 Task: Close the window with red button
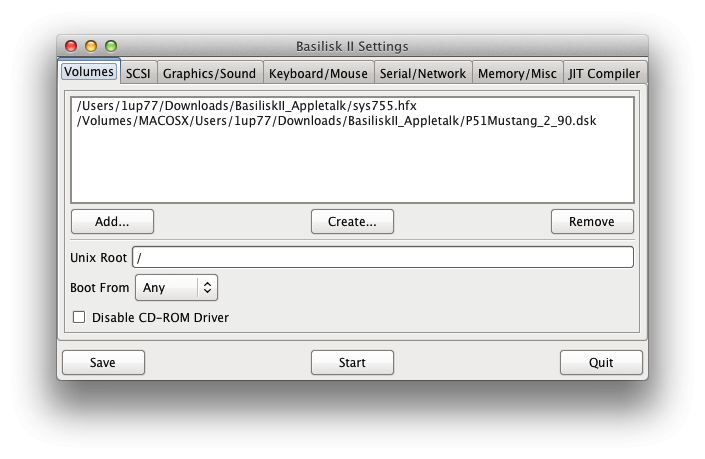(x=71, y=46)
